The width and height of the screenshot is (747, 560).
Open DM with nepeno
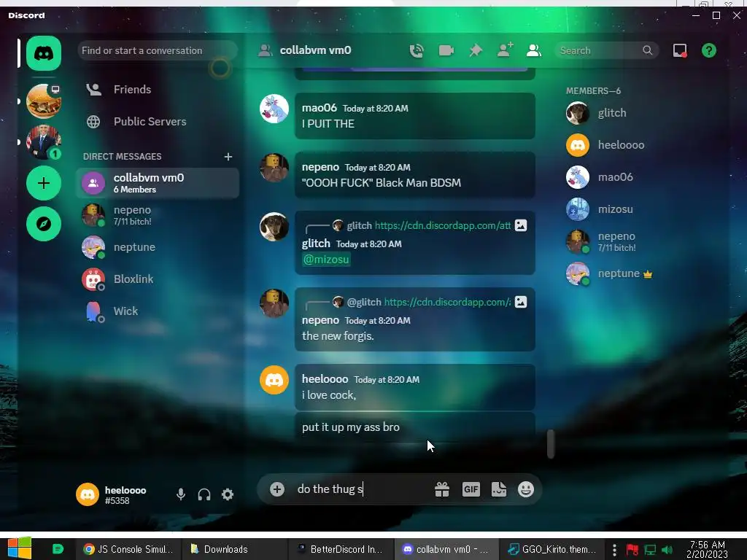pyautogui.click(x=158, y=215)
